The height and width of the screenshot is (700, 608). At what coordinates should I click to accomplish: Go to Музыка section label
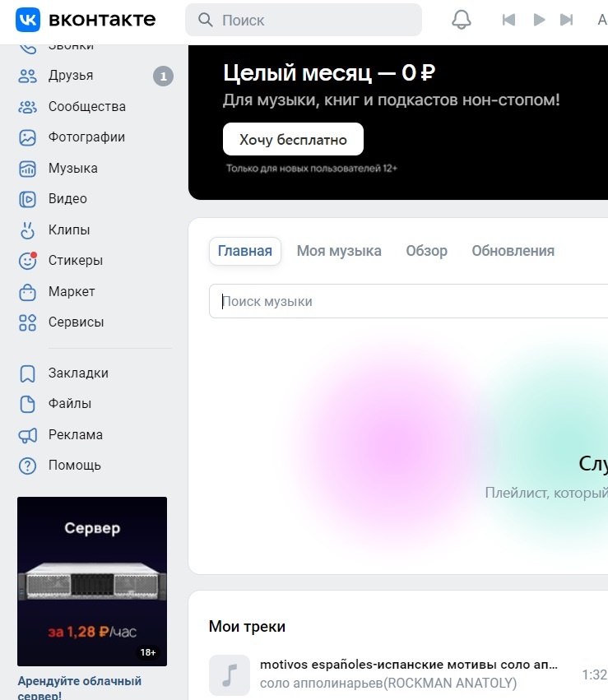coord(72,169)
